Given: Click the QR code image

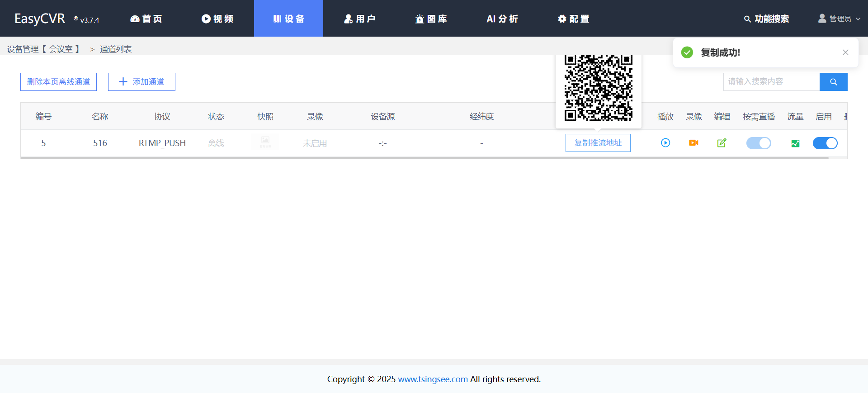Looking at the screenshot, I should coord(598,88).
